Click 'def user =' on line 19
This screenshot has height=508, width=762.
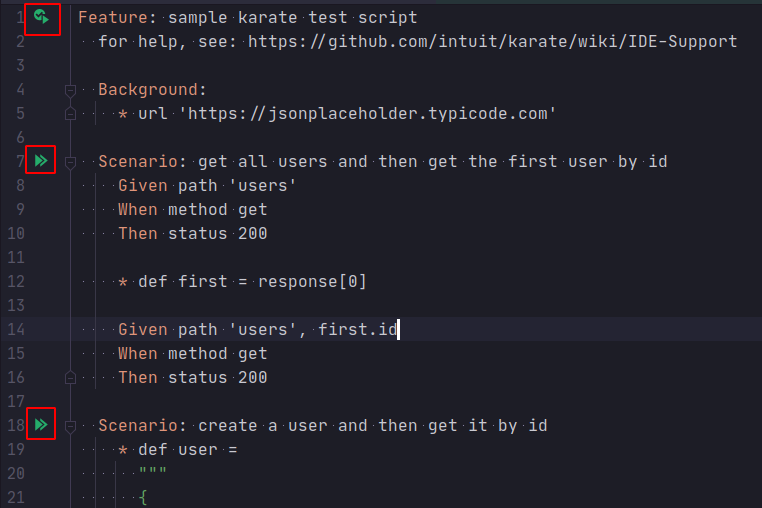pos(187,450)
